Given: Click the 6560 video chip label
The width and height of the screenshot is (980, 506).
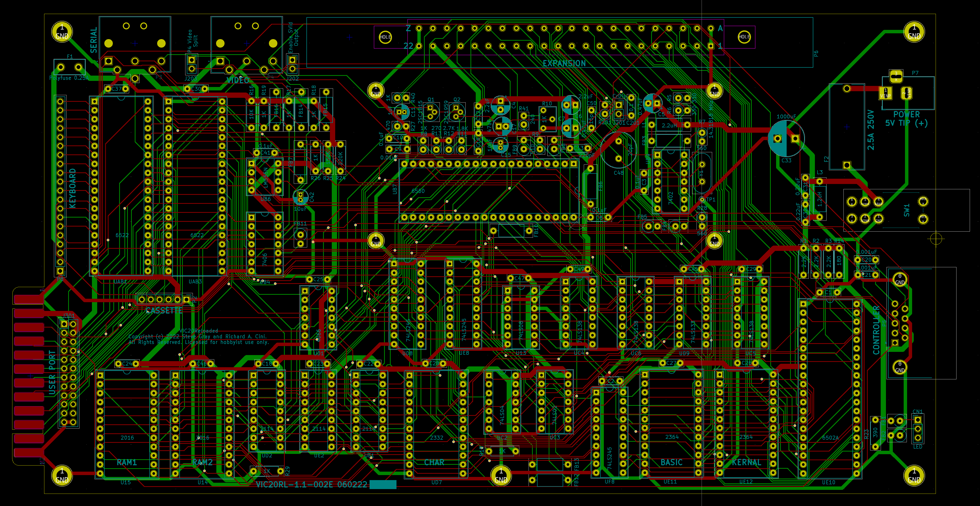Looking at the screenshot, I should (418, 191).
